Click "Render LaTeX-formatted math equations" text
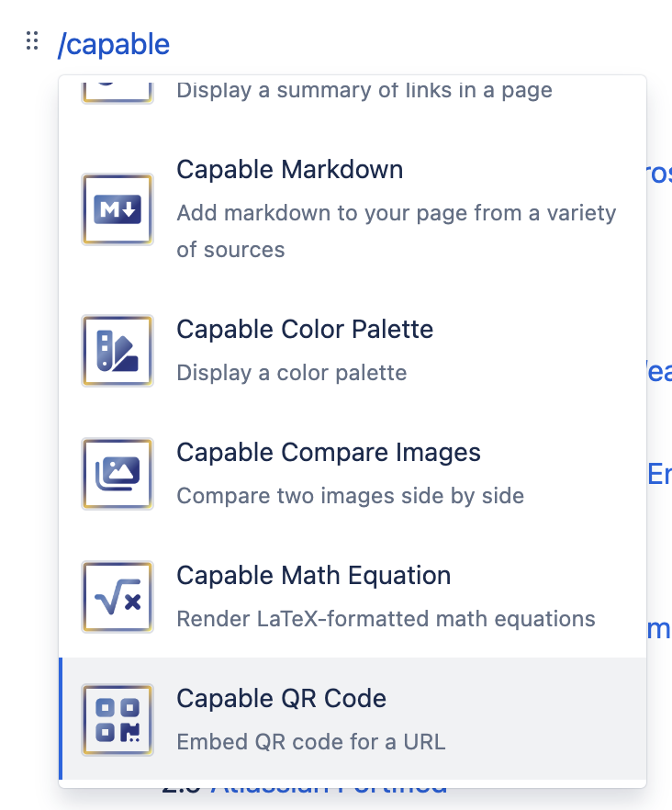The height and width of the screenshot is (810, 672). tap(386, 619)
